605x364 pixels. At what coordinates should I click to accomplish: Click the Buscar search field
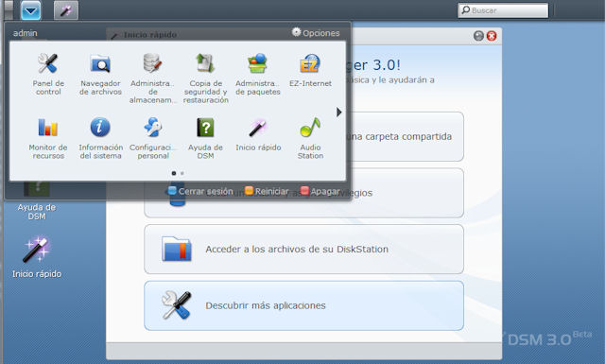[503, 10]
